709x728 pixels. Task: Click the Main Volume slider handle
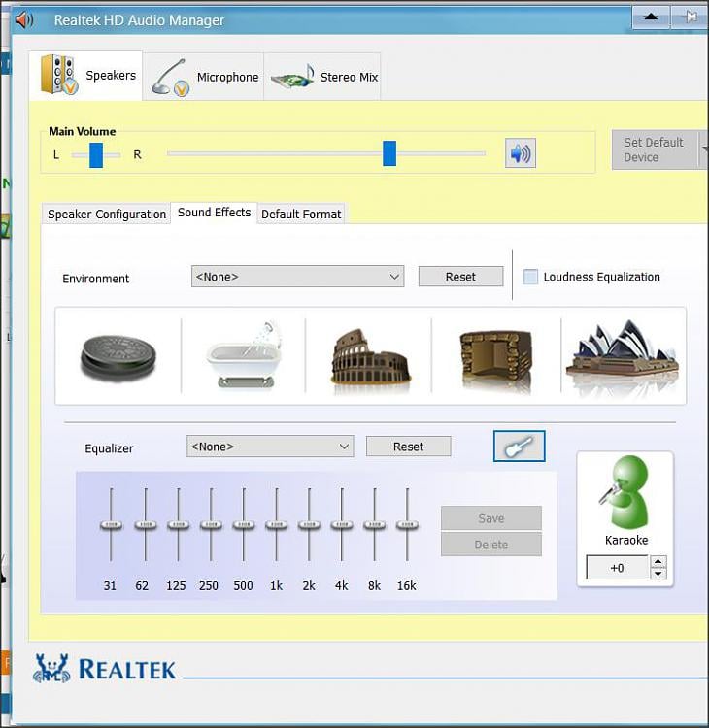[x=389, y=153]
